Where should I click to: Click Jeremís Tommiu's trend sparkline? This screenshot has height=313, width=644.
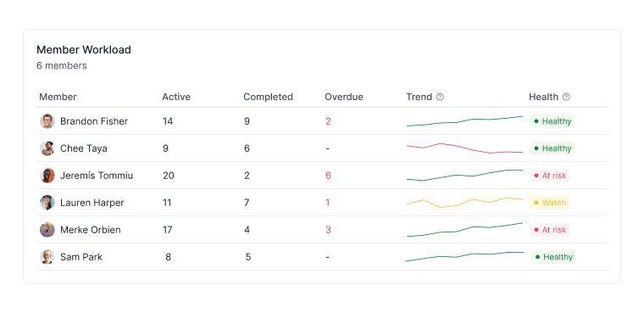click(464, 176)
